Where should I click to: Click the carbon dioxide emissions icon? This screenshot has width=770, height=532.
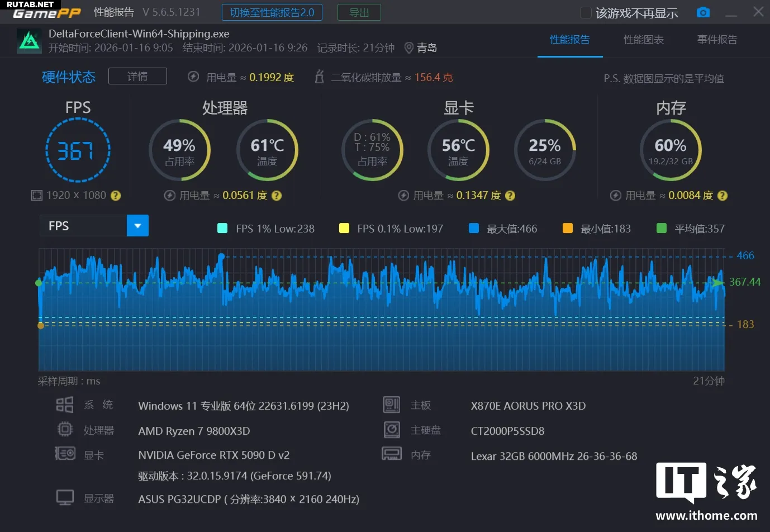(x=319, y=77)
